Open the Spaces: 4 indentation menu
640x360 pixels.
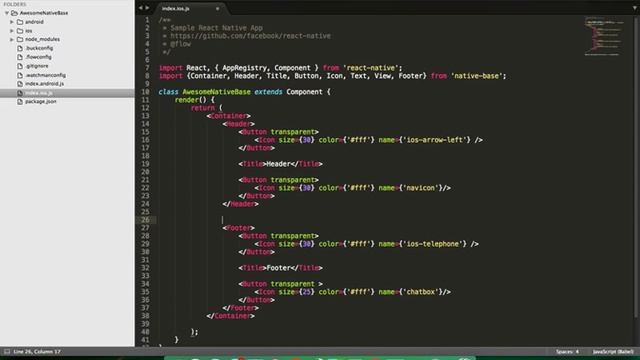(x=567, y=351)
